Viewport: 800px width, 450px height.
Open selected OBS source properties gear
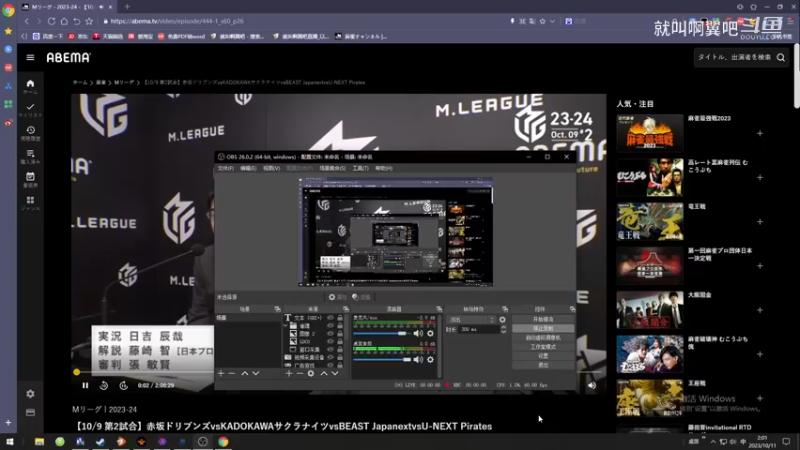click(x=311, y=373)
